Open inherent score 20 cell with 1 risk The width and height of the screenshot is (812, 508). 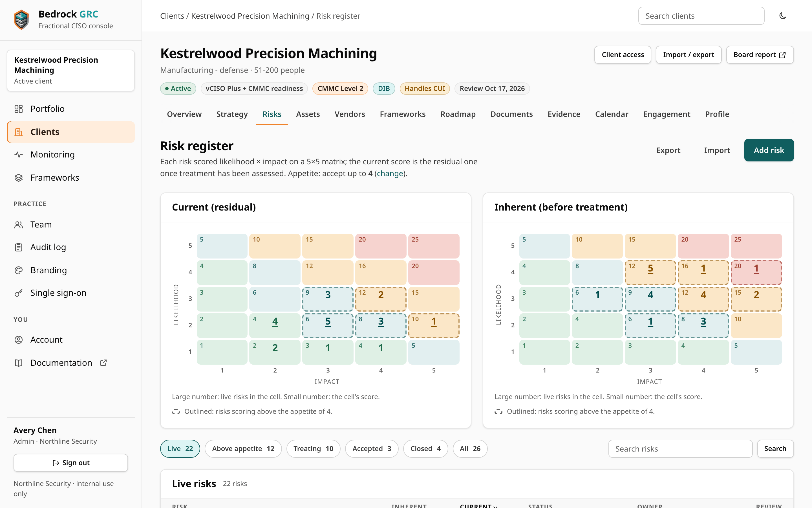pyautogui.click(x=756, y=272)
